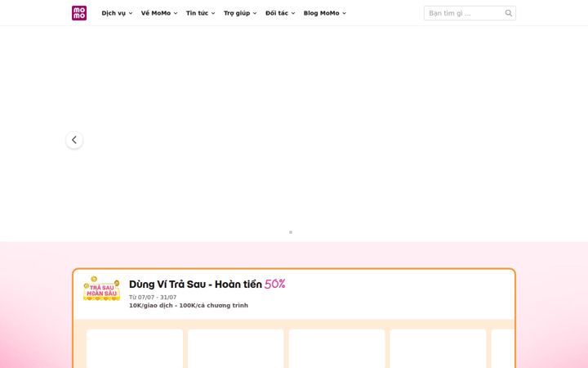
Task: Go to previous banner slide arrow
Action: (x=74, y=140)
